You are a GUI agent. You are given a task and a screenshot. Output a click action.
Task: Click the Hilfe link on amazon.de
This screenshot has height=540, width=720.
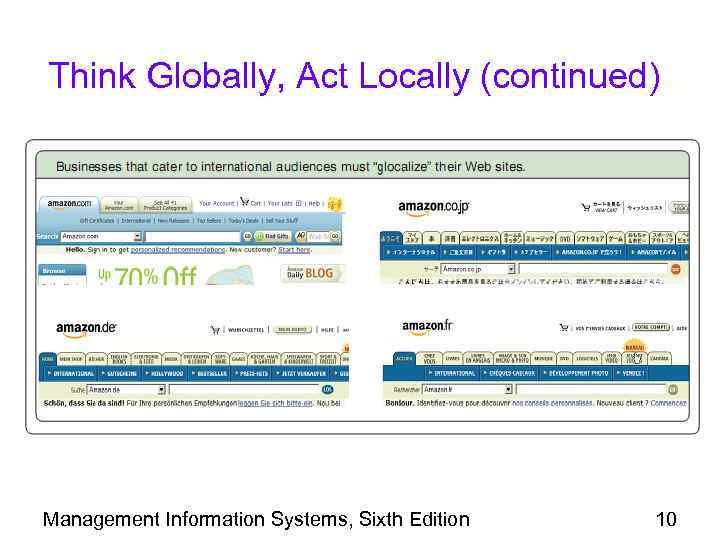click(327, 330)
